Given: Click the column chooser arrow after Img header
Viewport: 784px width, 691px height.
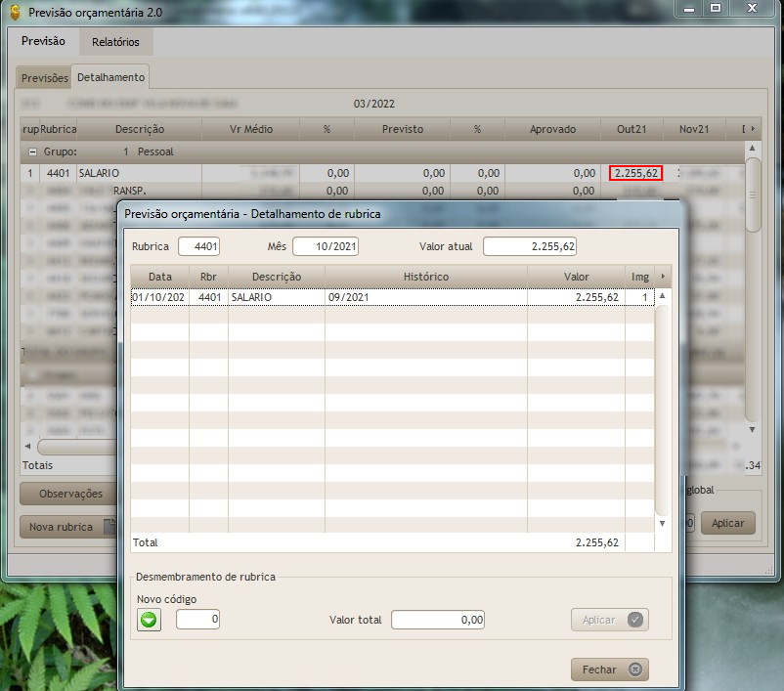Looking at the screenshot, I should click(x=664, y=277).
